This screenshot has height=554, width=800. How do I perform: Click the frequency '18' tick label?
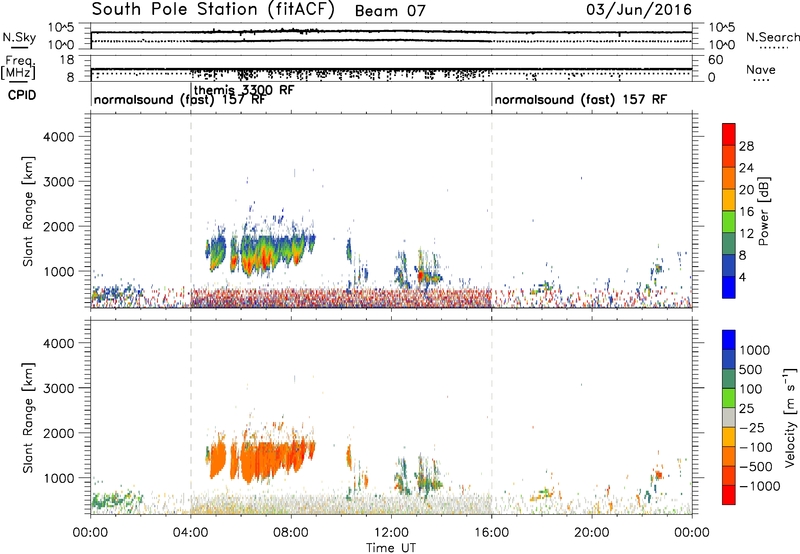[x=67, y=59]
